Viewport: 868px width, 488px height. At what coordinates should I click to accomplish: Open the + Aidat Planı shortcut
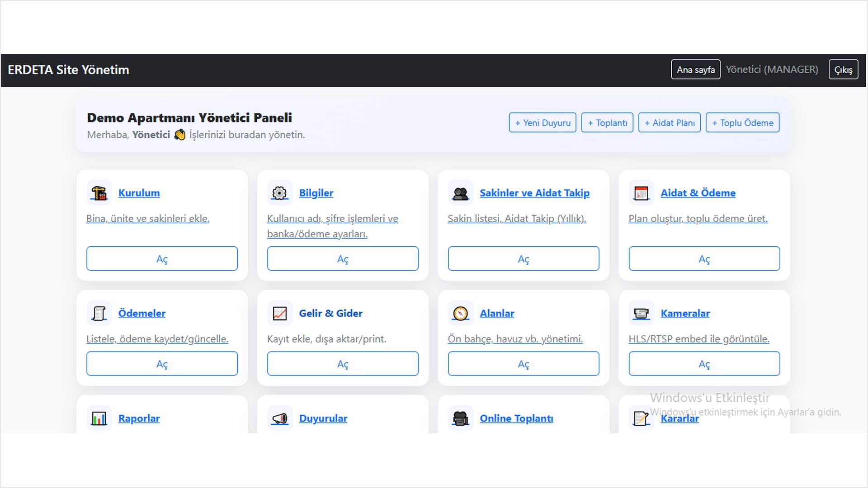pos(669,122)
